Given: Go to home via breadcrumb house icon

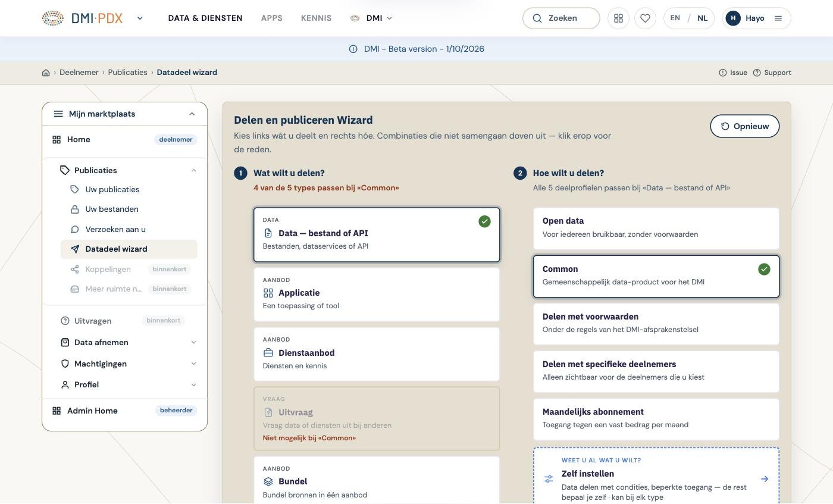Looking at the screenshot, I should (x=46, y=73).
